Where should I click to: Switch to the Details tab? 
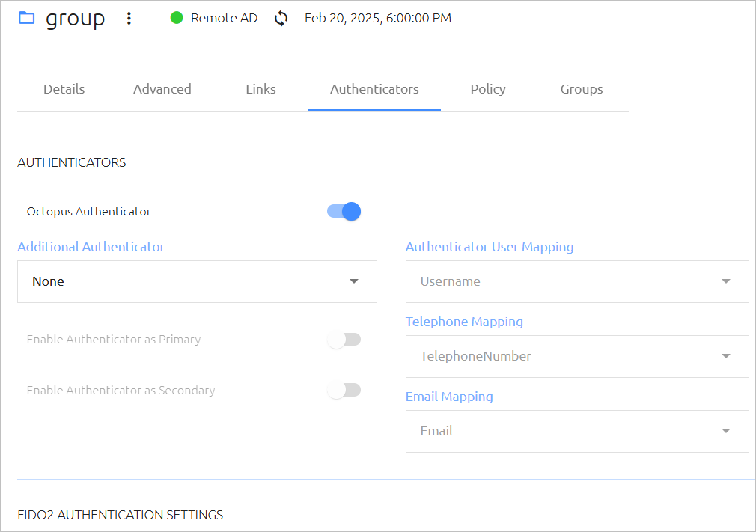[64, 89]
